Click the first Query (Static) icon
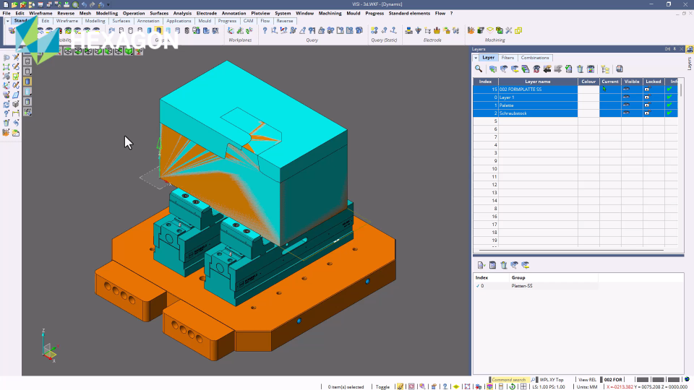The image size is (694, 390). pos(374,31)
